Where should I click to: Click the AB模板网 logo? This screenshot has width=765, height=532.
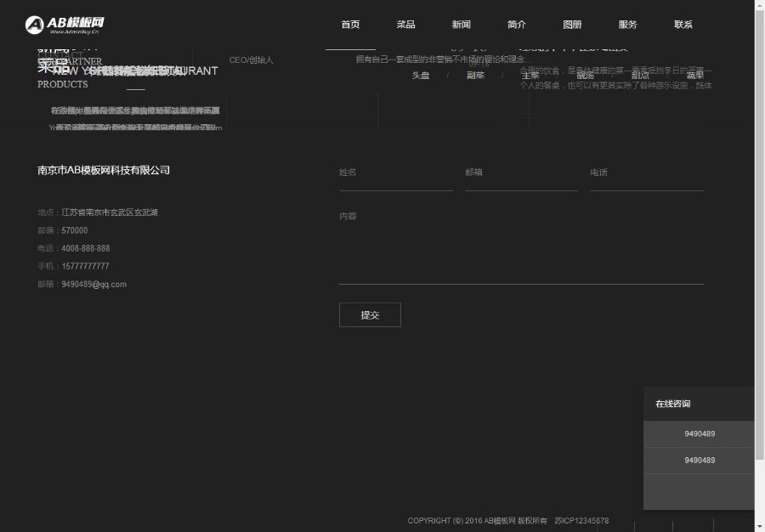[65, 25]
